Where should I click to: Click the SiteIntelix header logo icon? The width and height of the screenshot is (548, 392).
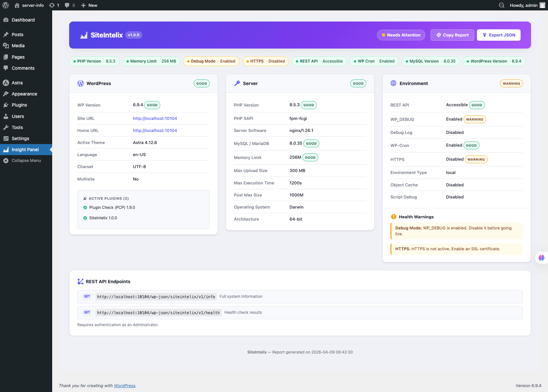click(x=84, y=35)
